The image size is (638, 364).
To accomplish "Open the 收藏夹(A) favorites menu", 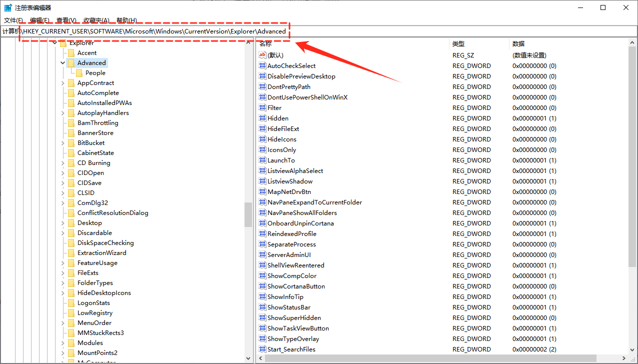I will point(96,20).
